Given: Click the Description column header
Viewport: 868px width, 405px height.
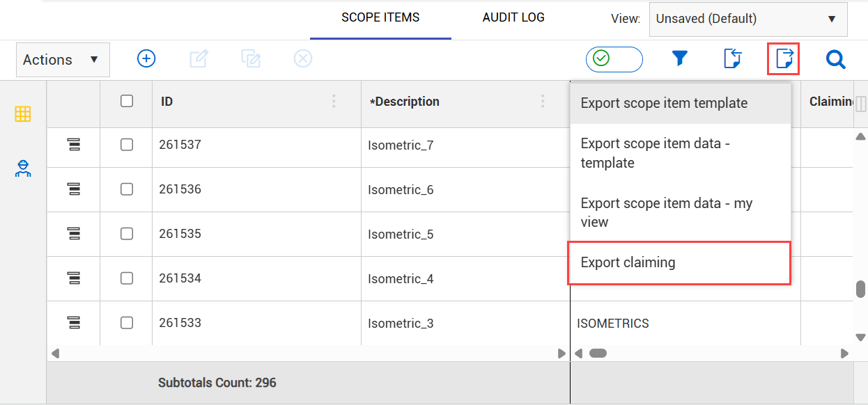Looking at the screenshot, I should click(405, 102).
